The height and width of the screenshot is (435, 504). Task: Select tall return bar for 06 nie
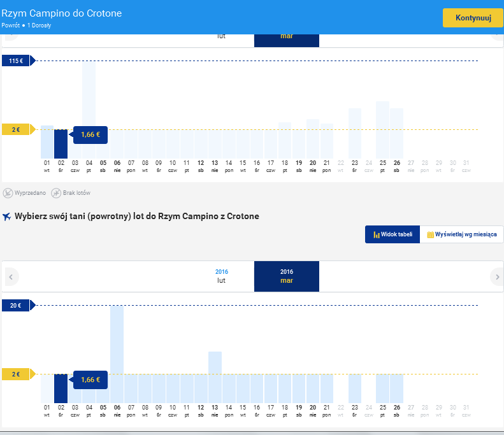[x=117, y=354]
